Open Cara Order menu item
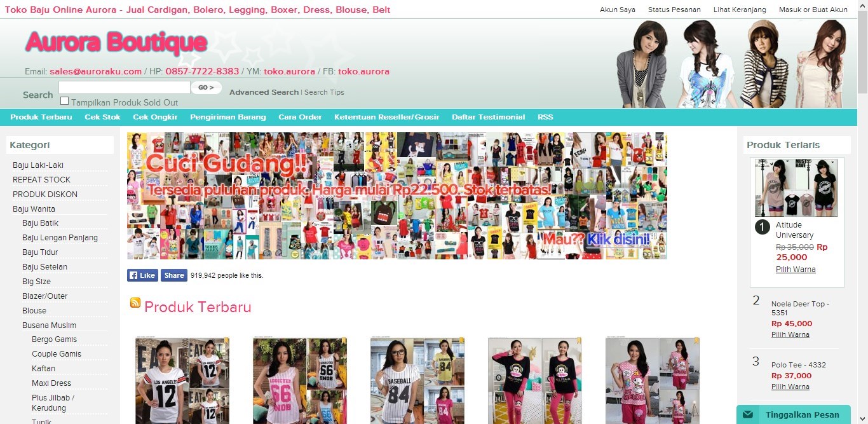The image size is (868, 424). (x=300, y=117)
